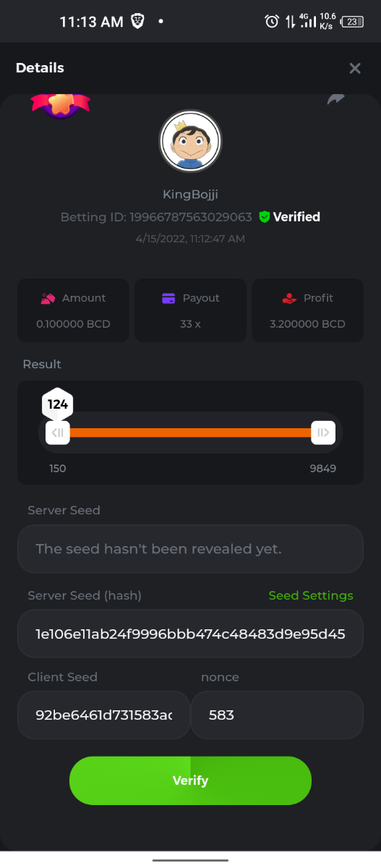This screenshot has width=381, height=868.
Task: Tap the purple Payout card icon
Action: tap(168, 298)
